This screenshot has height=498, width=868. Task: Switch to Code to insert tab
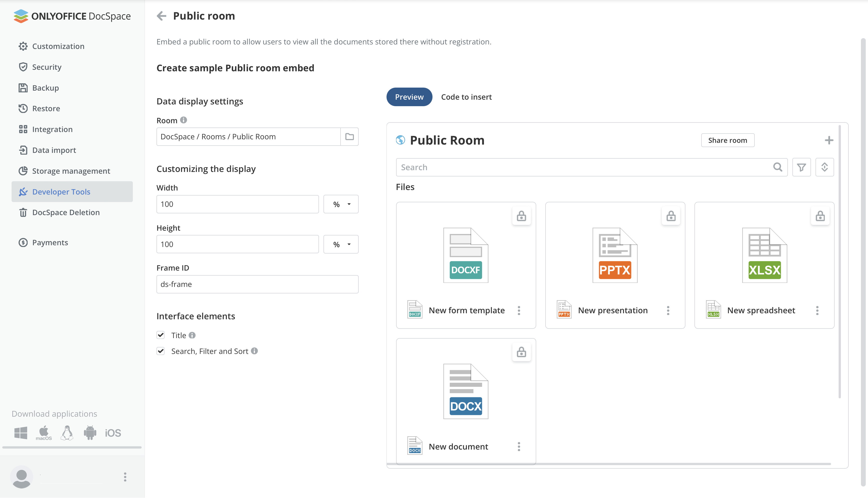pyautogui.click(x=466, y=97)
